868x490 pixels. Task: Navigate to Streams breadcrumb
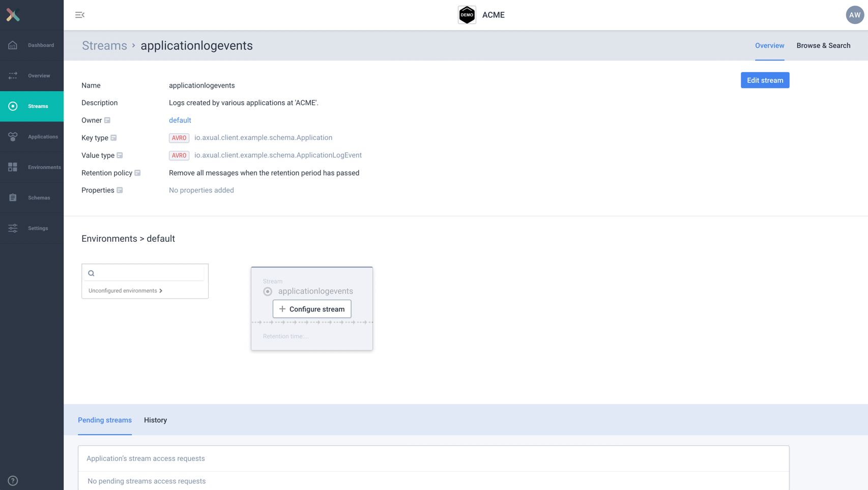point(104,45)
